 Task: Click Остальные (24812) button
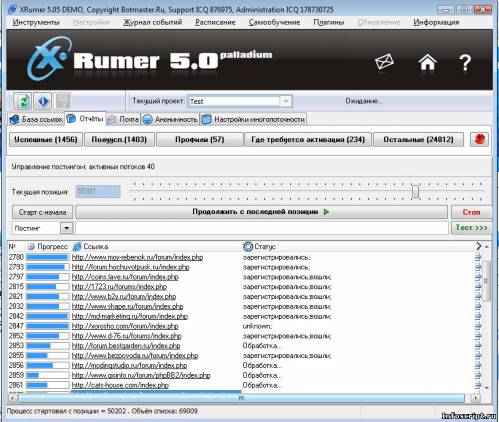pyautogui.click(x=418, y=139)
